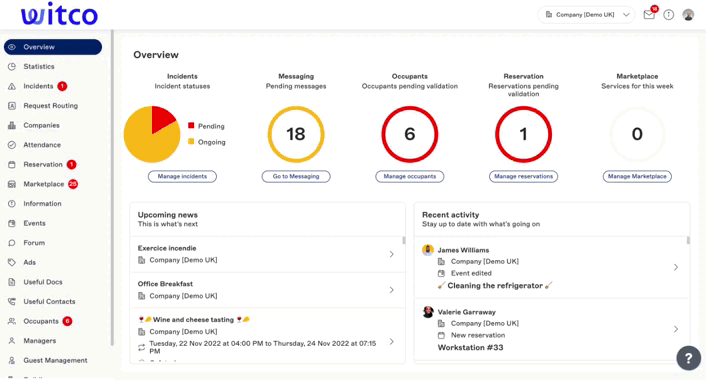This screenshot has width=706, height=380.
Task: Open the Company [Demo UK] dropdown
Action: tap(586, 15)
